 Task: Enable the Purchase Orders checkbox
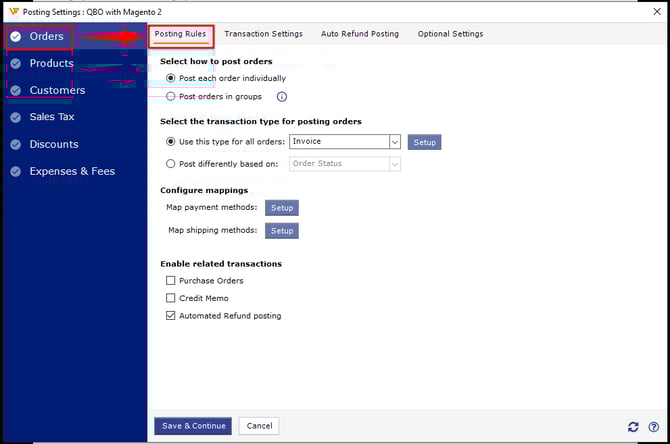171,281
